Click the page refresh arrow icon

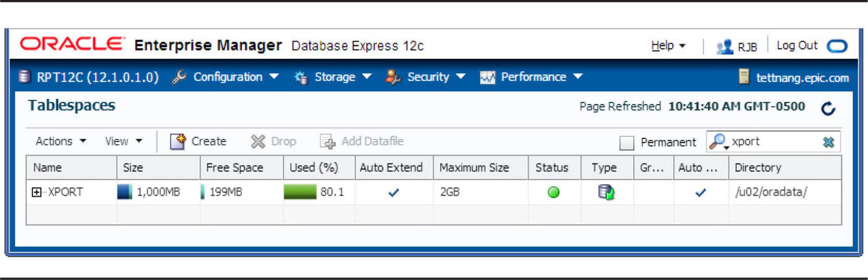pos(828,108)
